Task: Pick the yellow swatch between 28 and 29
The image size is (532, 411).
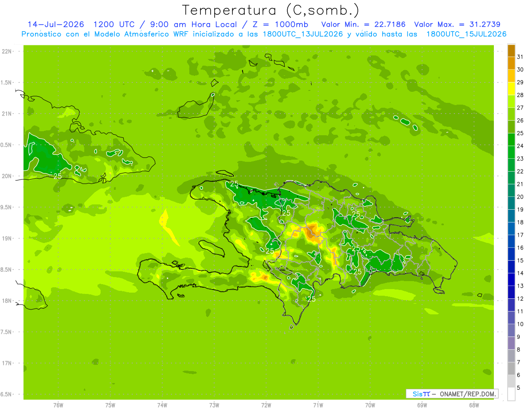Action: coord(511,89)
